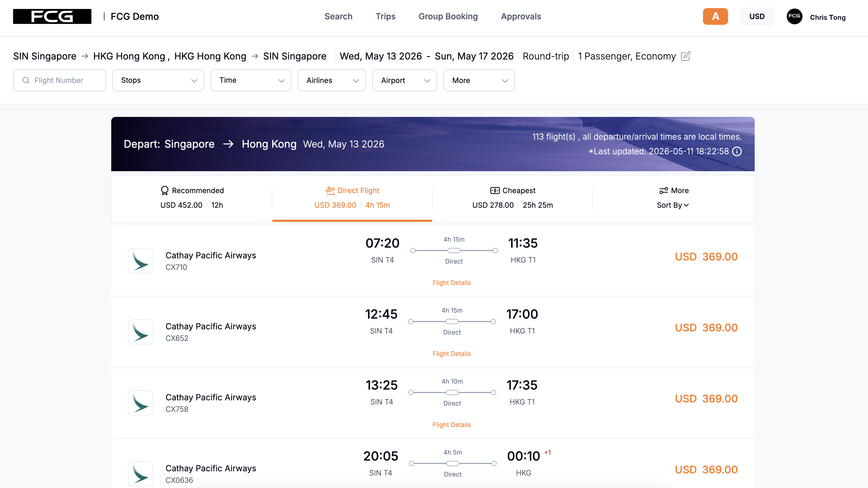Click the 1 Passenger, Economy text
Screen dimensions: 868x488
pyautogui.click(x=627, y=56)
